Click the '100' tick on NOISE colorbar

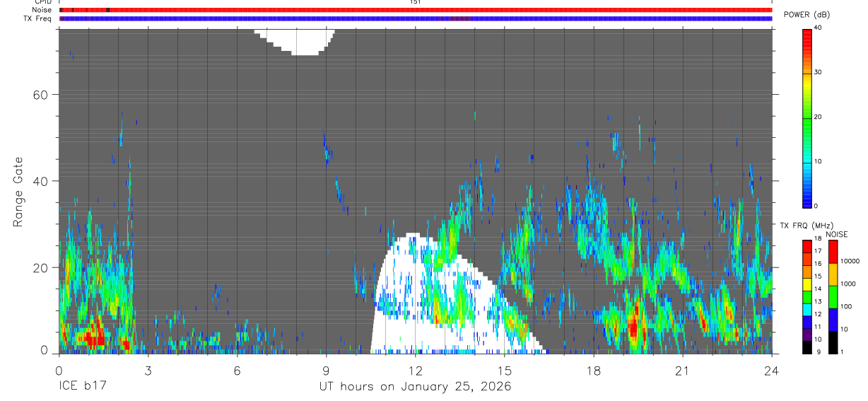coord(847,306)
